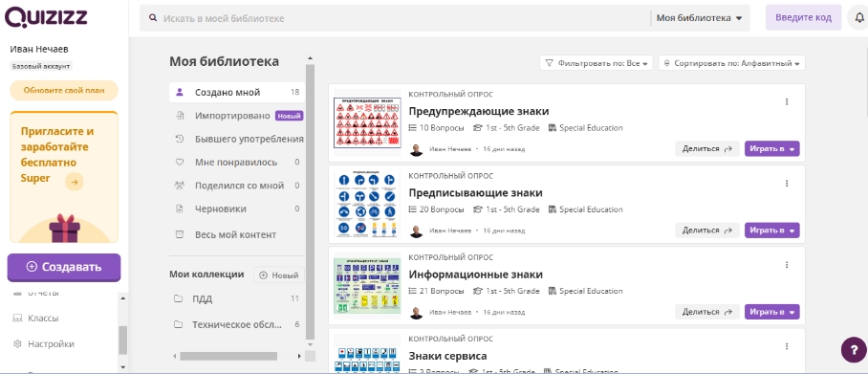This screenshot has height=374, width=868.
Task: Select Весь мой контент in library menu
Action: [x=237, y=234]
